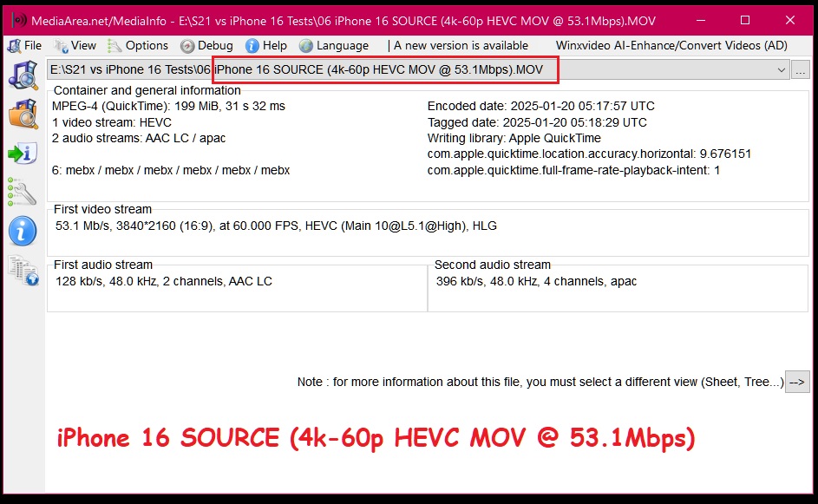Click the '...' browse file button
This screenshot has width=818, height=504.
[x=801, y=70]
